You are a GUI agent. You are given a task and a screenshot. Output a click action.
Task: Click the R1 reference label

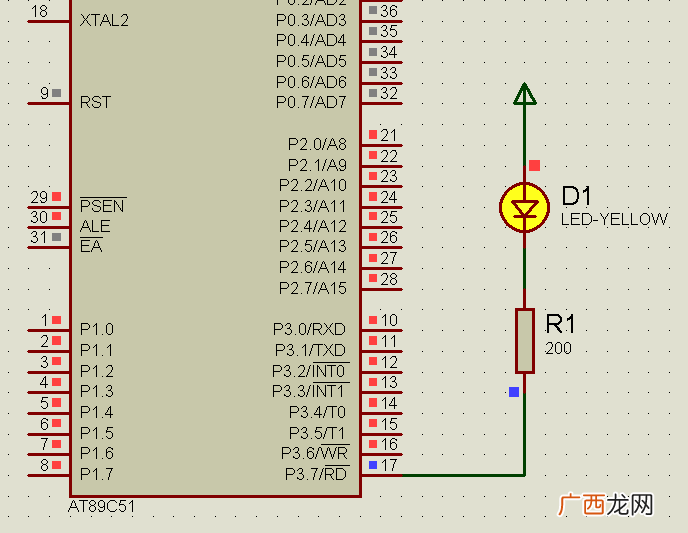560,324
